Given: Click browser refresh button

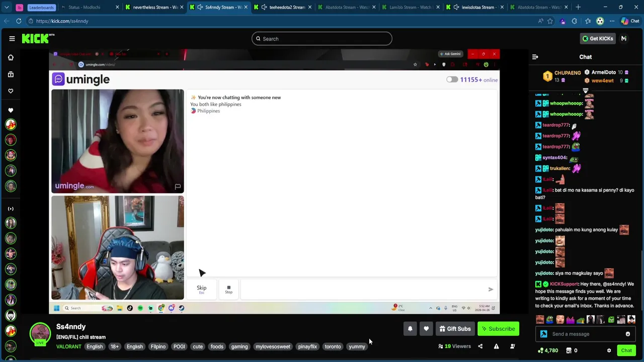Looking at the screenshot, I should [19, 21].
